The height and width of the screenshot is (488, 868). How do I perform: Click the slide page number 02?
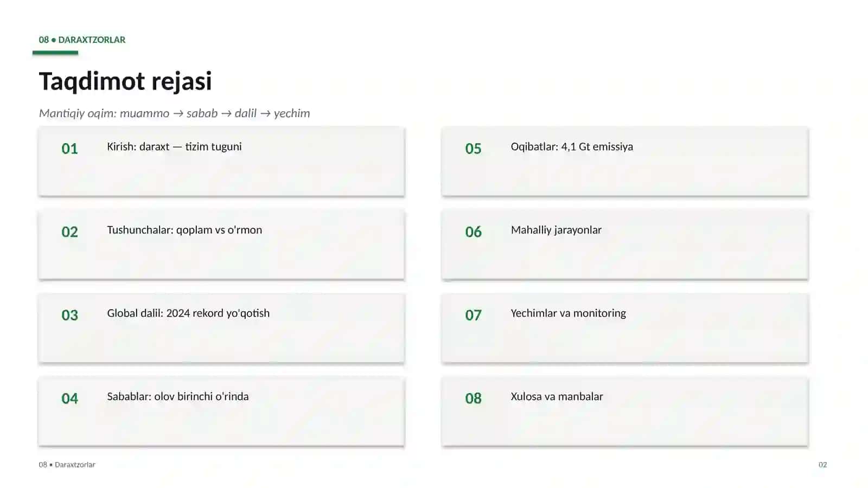822,465
